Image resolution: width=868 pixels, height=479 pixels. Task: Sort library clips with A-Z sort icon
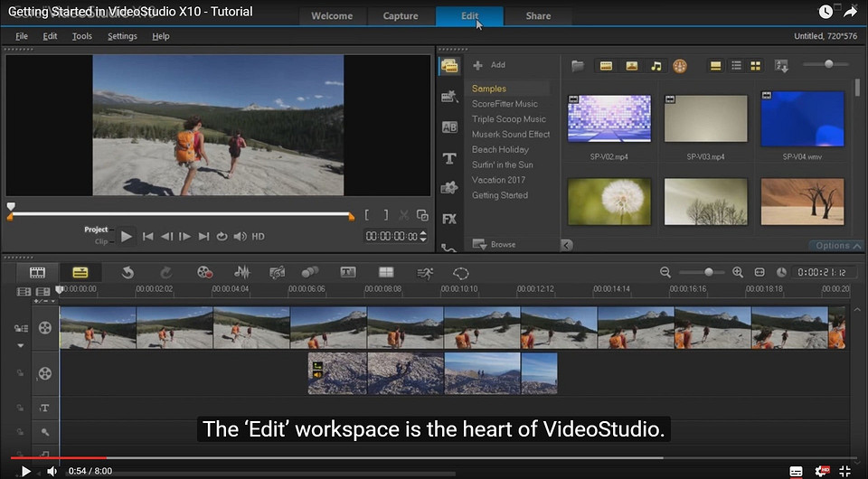pyautogui.click(x=781, y=66)
